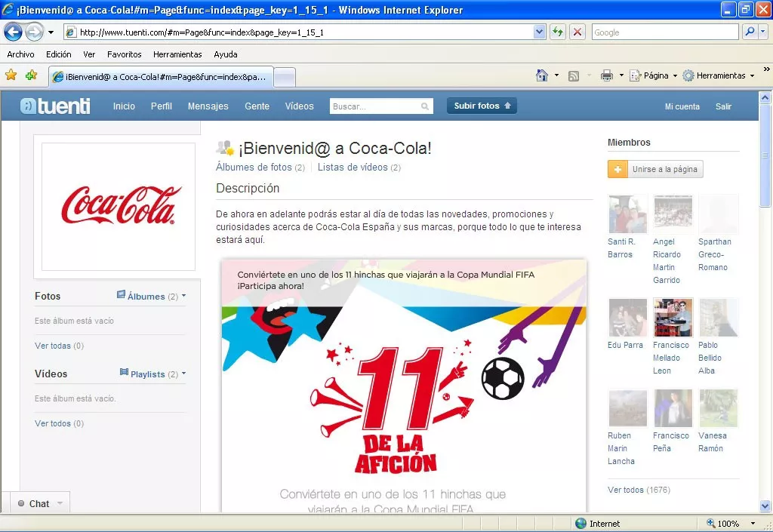Open Francisco Mellado Leon profile photo

click(x=673, y=317)
